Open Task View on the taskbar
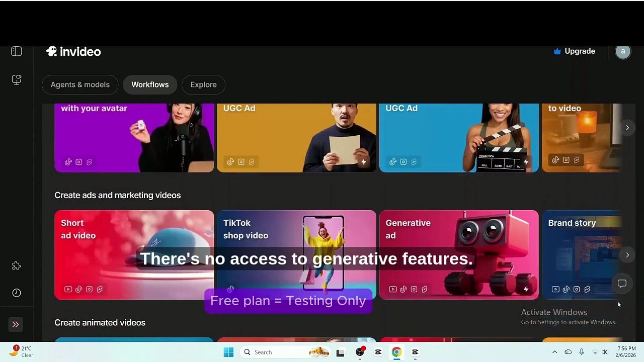Viewport: 644px width, 362px height. tap(341, 352)
